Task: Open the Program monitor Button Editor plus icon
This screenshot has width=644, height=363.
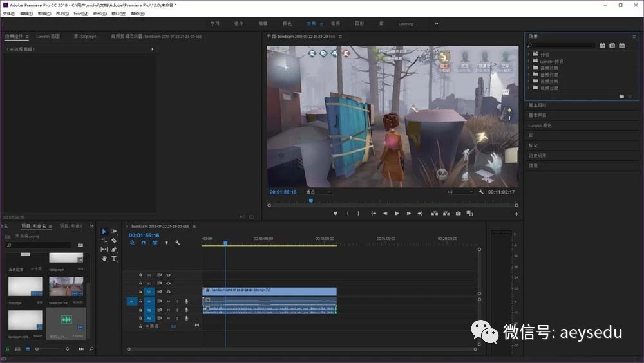Action: [x=516, y=214]
